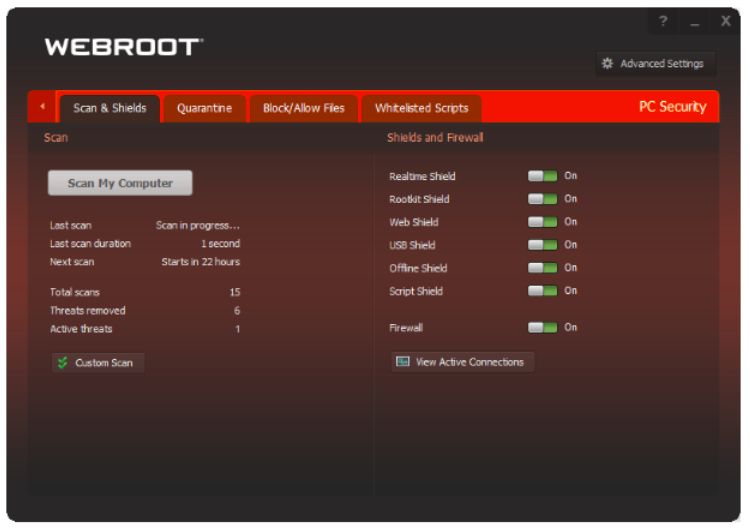Click the 'Active threats' label
750x530 pixels.
(x=81, y=329)
